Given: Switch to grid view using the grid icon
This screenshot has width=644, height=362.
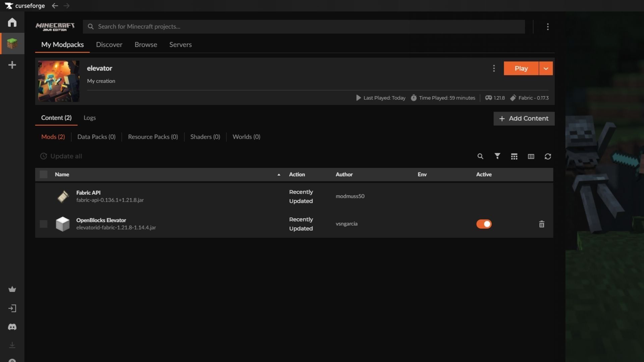Looking at the screenshot, I should pyautogui.click(x=514, y=156).
